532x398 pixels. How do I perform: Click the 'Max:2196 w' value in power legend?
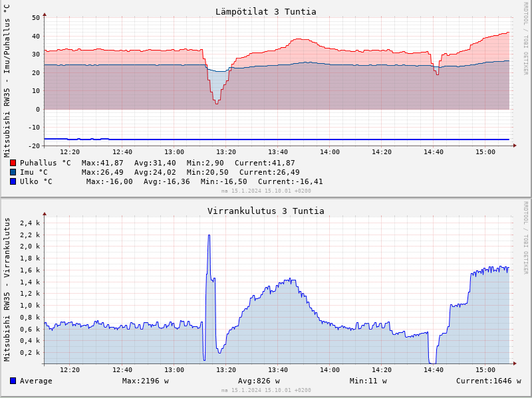(145, 381)
